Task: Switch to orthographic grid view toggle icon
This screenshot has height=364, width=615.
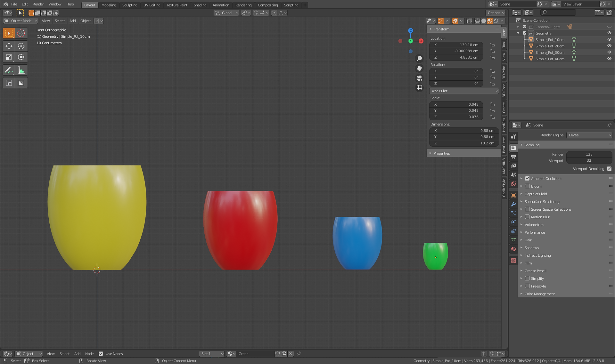Action: tap(419, 88)
